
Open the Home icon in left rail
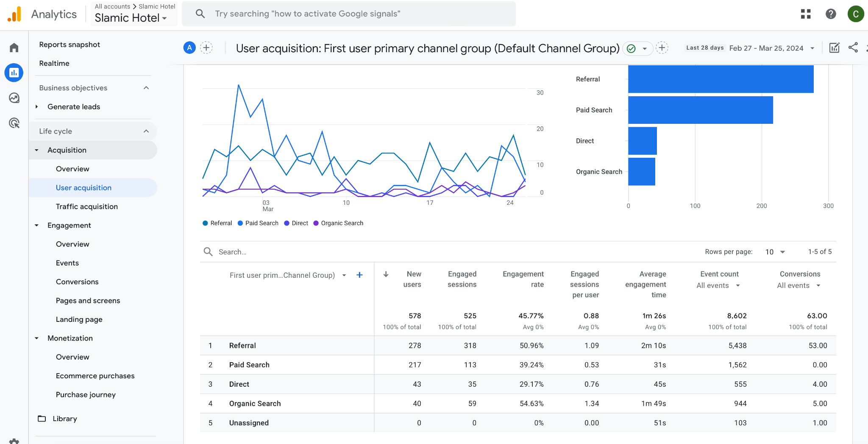coord(14,47)
